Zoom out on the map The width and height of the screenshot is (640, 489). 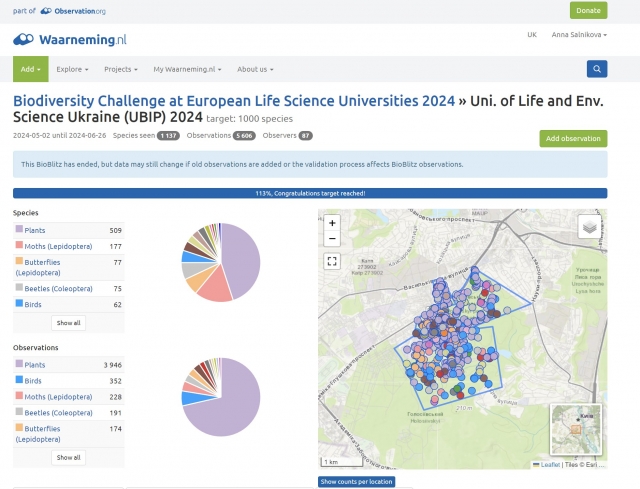click(332, 239)
